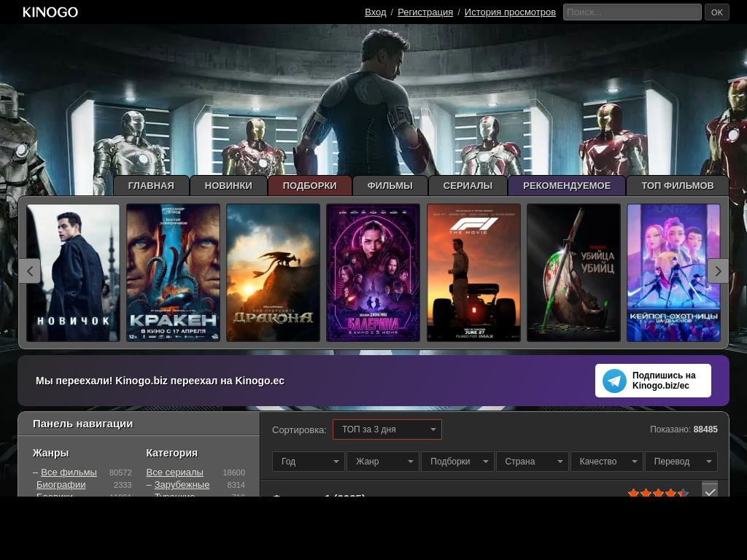The image size is (747, 560).
Task: Open the red ПОДБОРКИ tab
Action: pyautogui.click(x=309, y=186)
